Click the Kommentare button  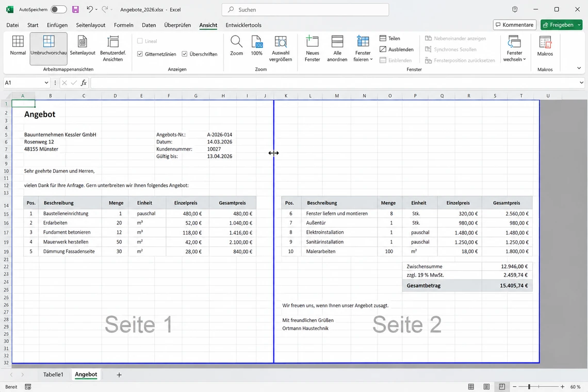coord(515,25)
